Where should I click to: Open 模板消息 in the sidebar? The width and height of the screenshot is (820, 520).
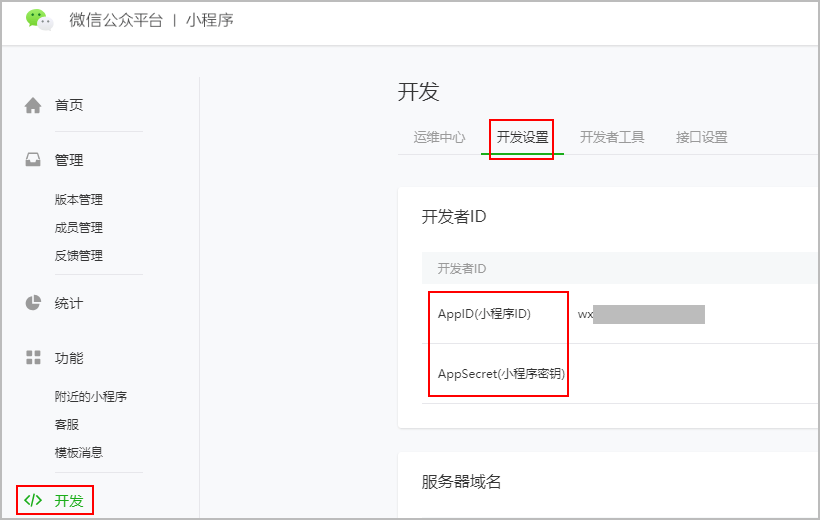79,453
